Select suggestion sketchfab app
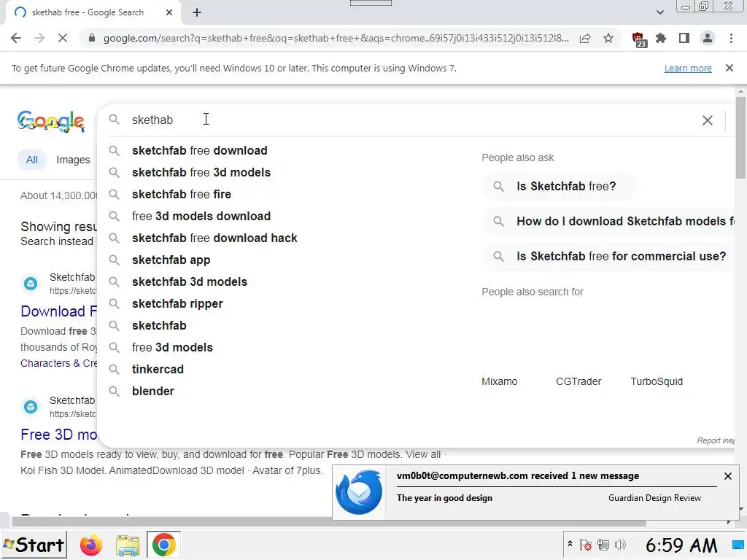Viewport: 747px width, 560px height. click(286, 260)
